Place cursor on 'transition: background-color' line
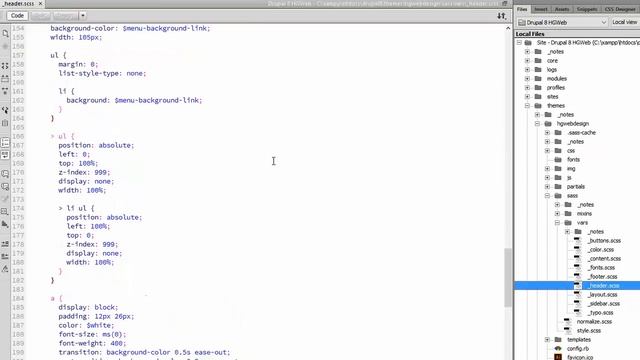 pos(144,352)
